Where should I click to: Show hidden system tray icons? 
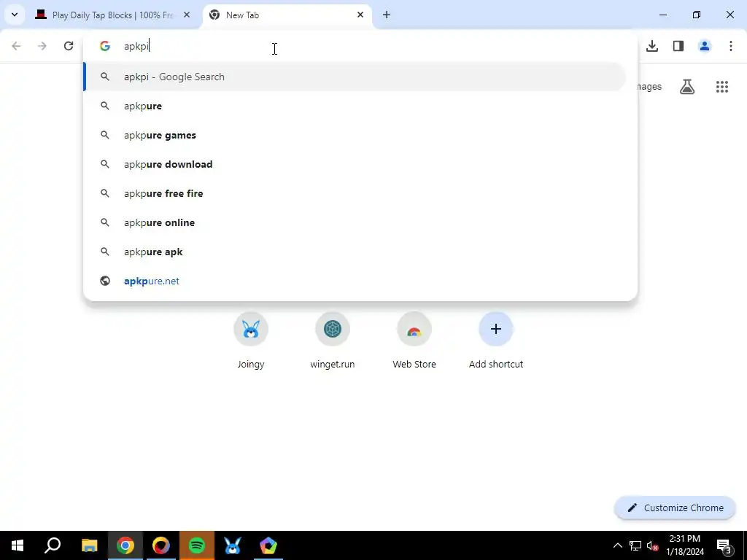click(x=617, y=545)
